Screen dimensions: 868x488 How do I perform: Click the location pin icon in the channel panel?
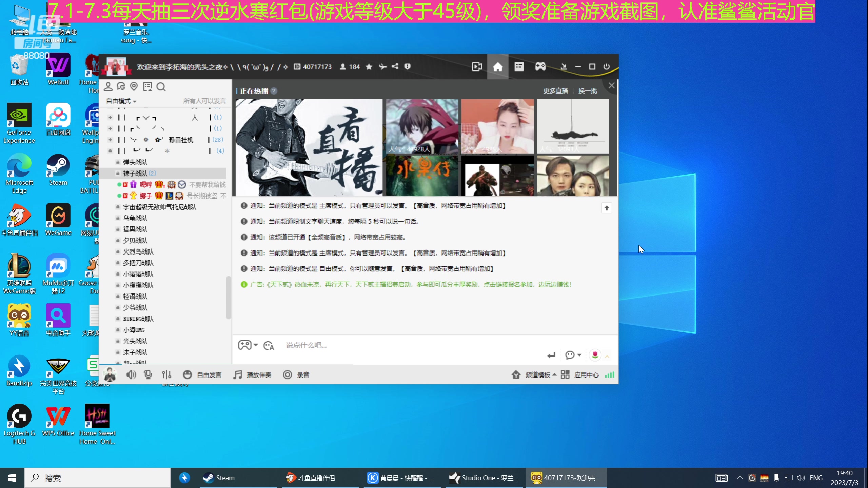pos(134,86)
